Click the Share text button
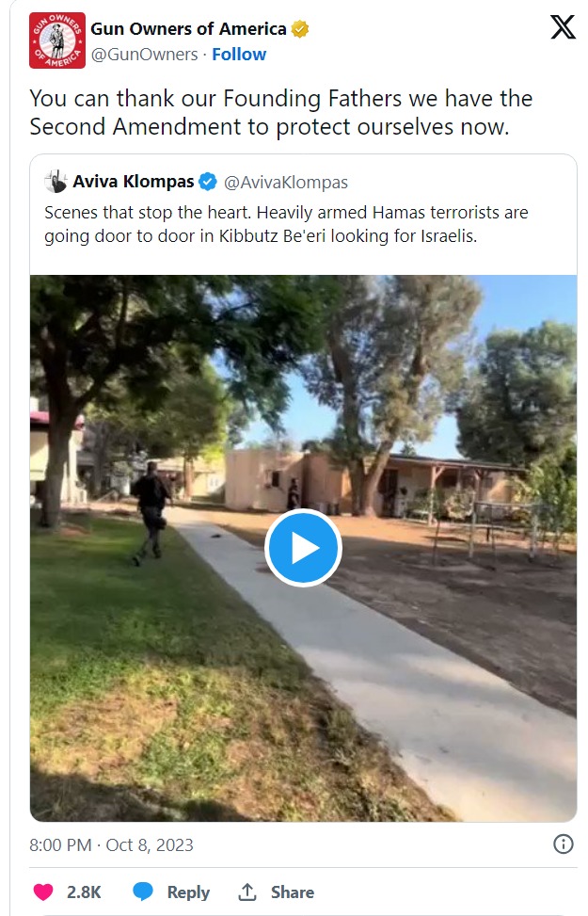Viewport: 588px width, 916px height. coord(292,892)
